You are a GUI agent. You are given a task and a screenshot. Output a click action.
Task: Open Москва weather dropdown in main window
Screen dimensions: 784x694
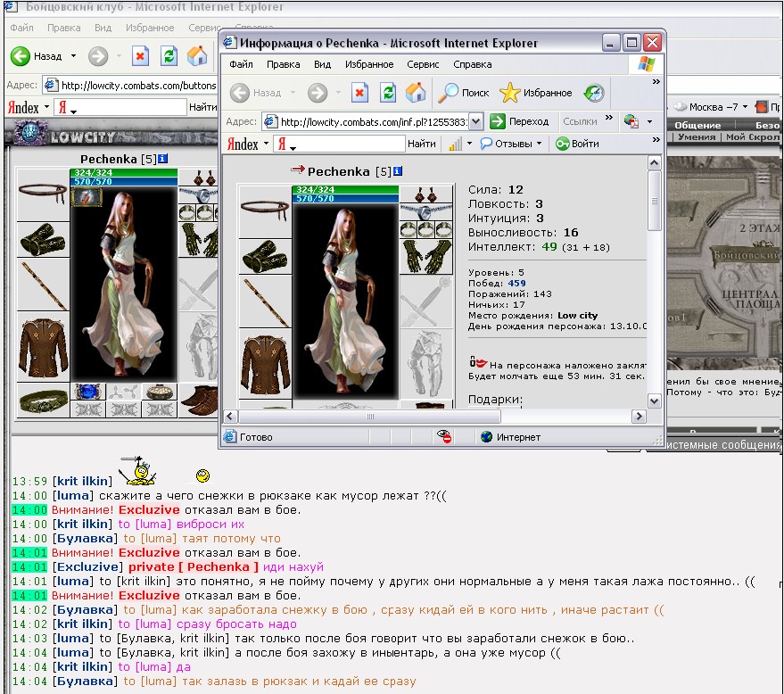(745, 106)
